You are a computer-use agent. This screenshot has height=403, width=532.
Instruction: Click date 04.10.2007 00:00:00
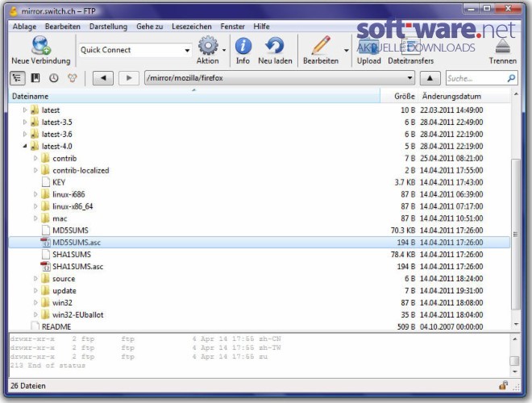click(x=451, y=326)
